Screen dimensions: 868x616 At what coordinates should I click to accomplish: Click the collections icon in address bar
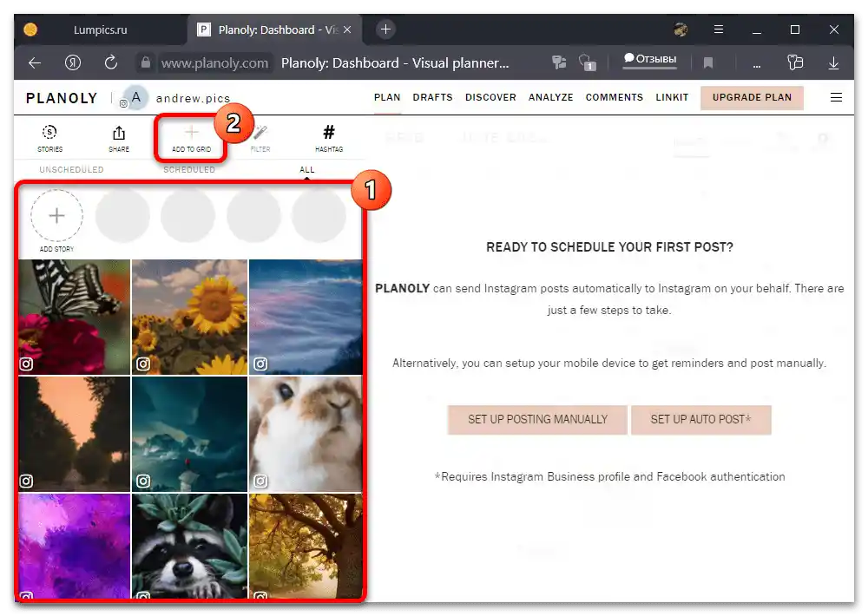pyautogui.click(x=795, y=62)
